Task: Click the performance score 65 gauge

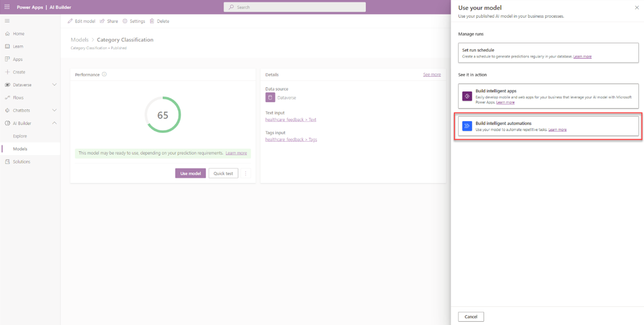Action: 163,115
